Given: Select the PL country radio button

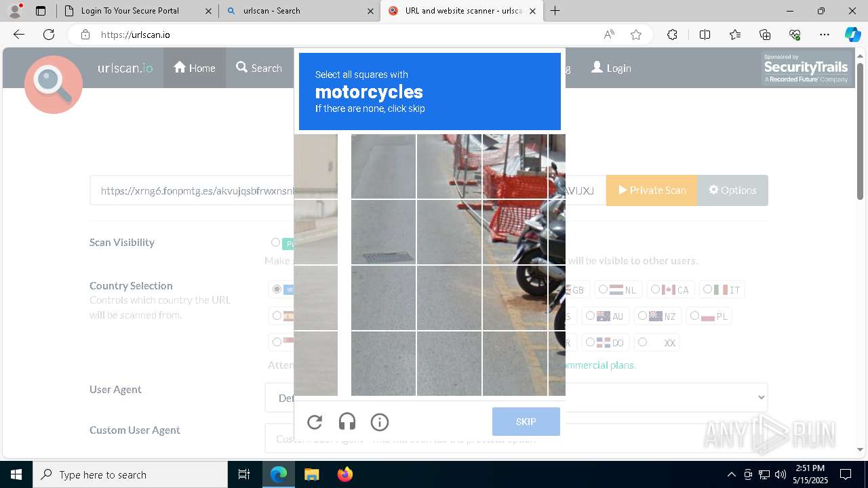Looking at the screenshot, I should 694,316.
